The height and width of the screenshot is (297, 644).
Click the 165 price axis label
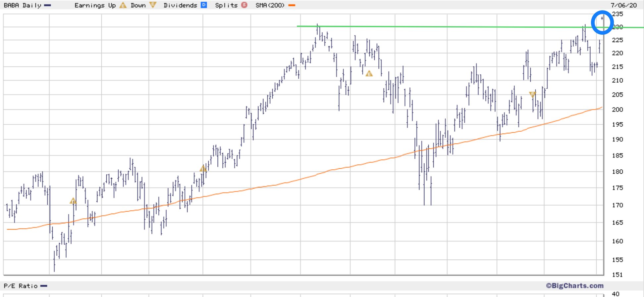[617, 223]
